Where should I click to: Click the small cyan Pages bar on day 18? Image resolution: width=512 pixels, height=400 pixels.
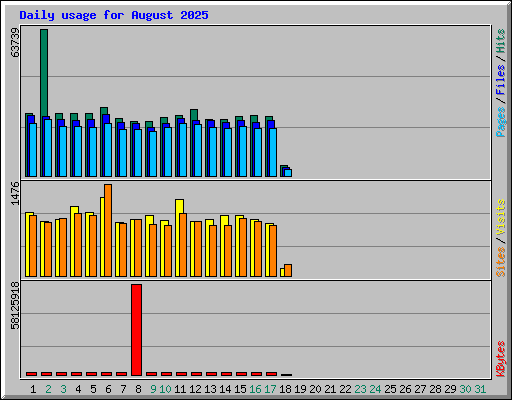(x=288, y=173)
